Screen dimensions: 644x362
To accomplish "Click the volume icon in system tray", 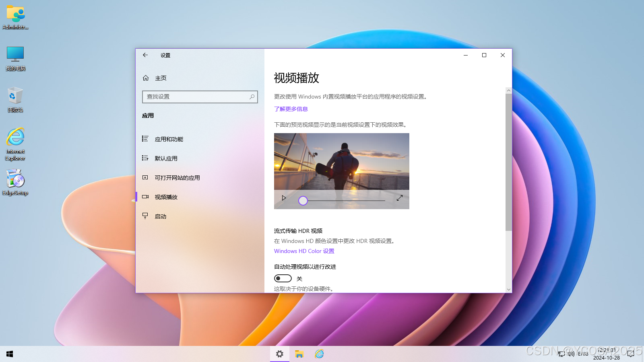I will pos(571,354).
